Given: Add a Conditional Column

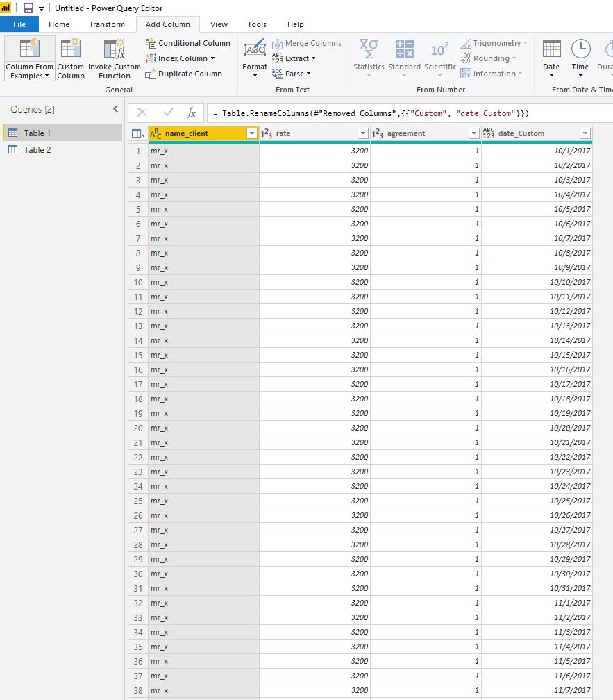Looking at the screenshot, I should [188, 43].
